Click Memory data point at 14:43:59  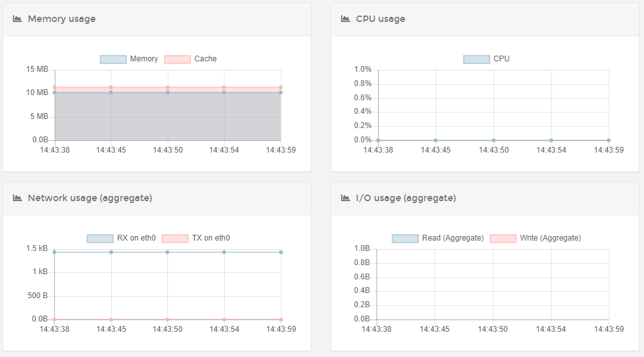281,92
